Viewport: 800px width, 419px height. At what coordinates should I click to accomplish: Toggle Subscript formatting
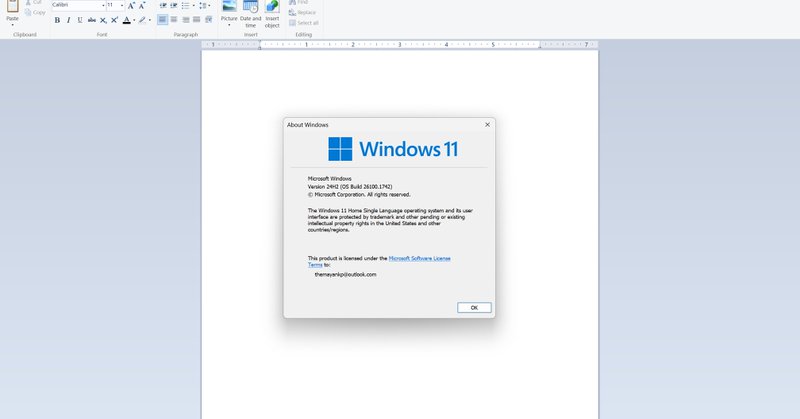coord(103,20)
